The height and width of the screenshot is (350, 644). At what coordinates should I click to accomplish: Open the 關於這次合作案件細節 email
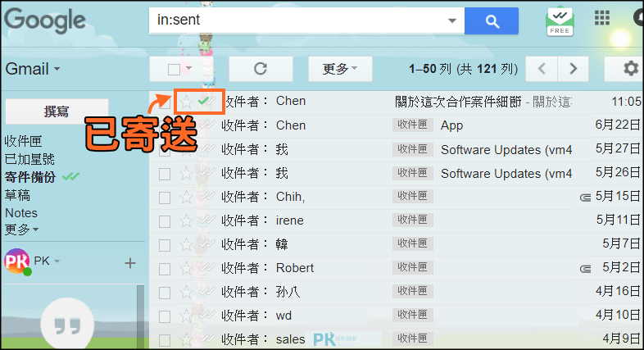coord(458,102)
